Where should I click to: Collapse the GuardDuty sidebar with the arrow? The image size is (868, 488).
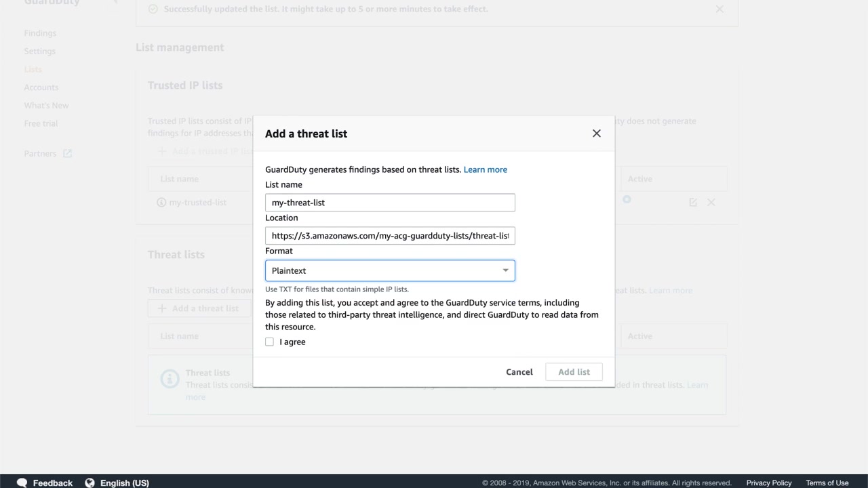coord(115,2)
